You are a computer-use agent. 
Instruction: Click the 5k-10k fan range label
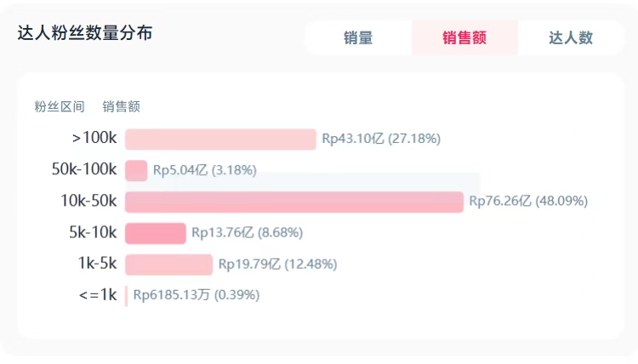tap(93, 233)
